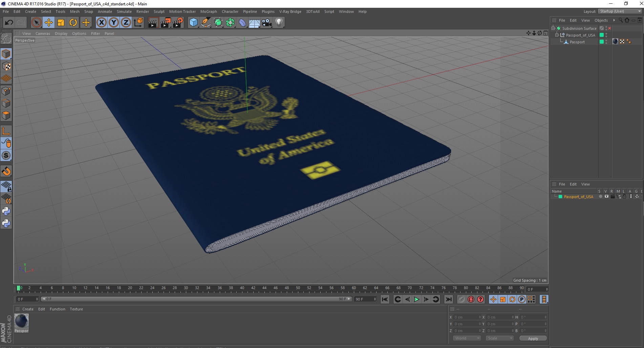This screenshot has height=348, width=644.
Task: Click Make Editable icon in left toolbar
Action: point(6,39)
